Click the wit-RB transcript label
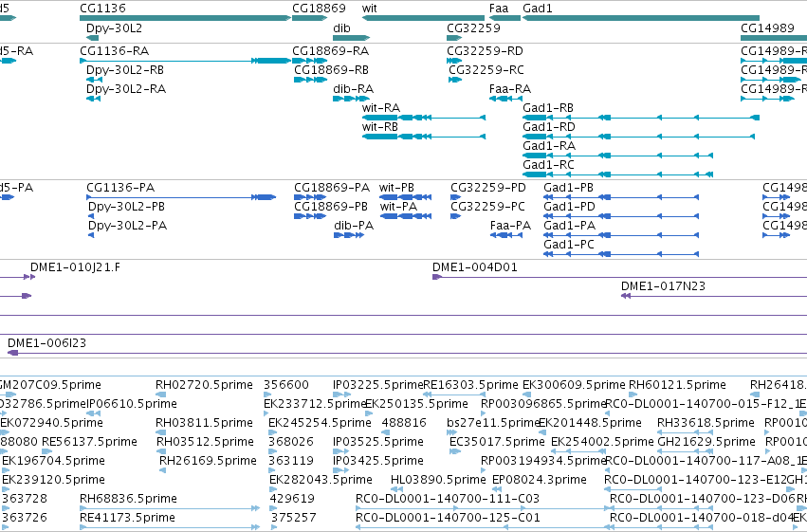The height and width of the screenshot is (532, 807). tap(380, 126)
